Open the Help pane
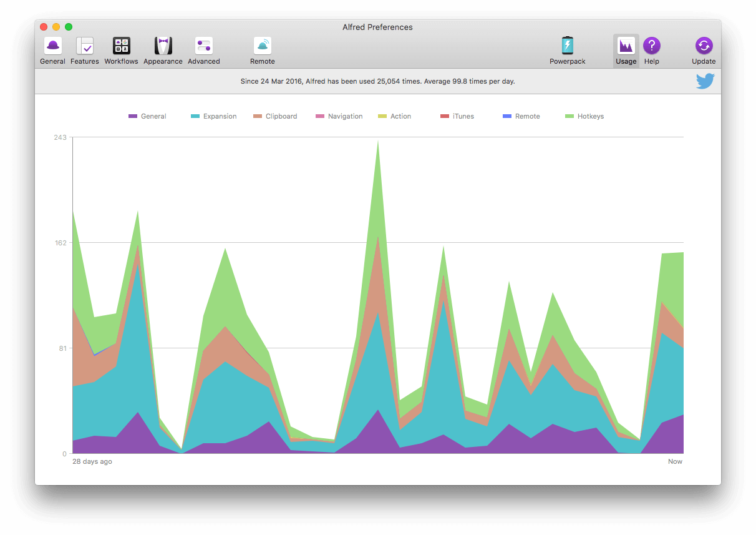Viewport: 756px width, 535px height. click(651, 47)
